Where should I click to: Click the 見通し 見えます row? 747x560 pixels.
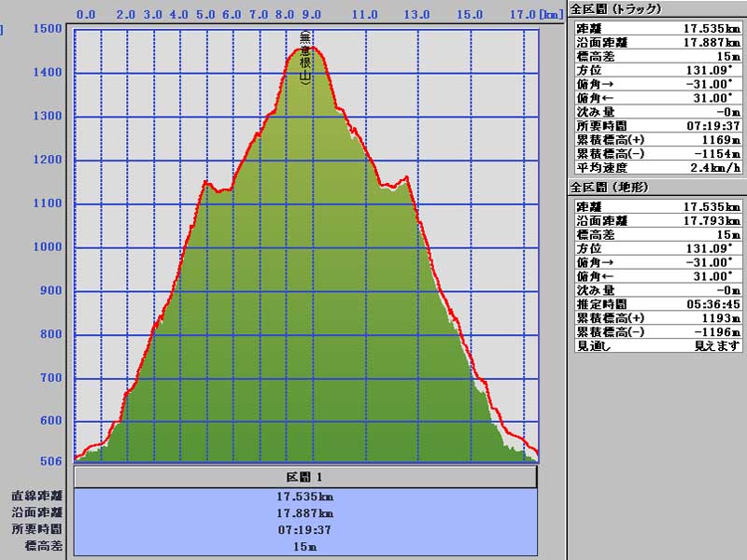[656, 346]
